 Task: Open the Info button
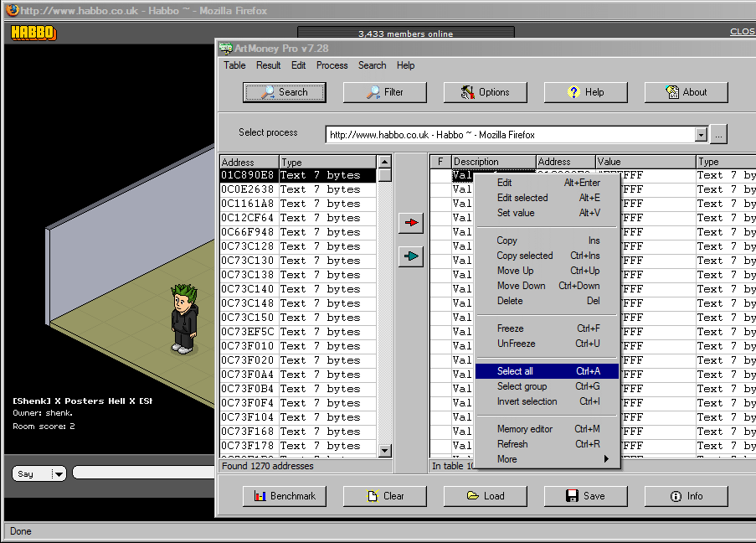(x=686, y=496)
